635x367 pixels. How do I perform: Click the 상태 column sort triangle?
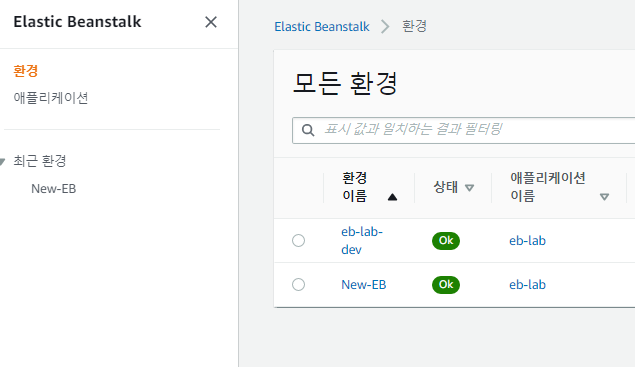click(469, 188)
